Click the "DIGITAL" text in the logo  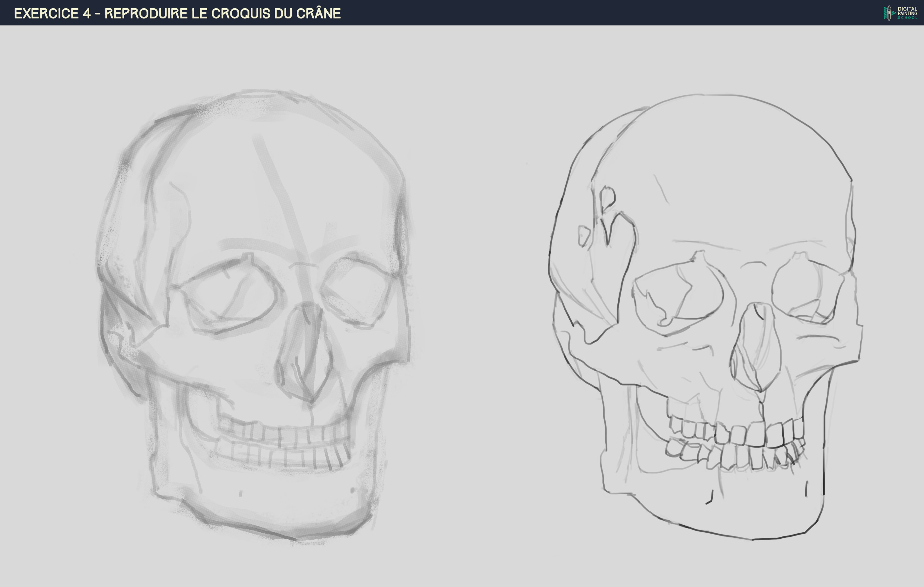pyautogui.click(x=907, y=9)
